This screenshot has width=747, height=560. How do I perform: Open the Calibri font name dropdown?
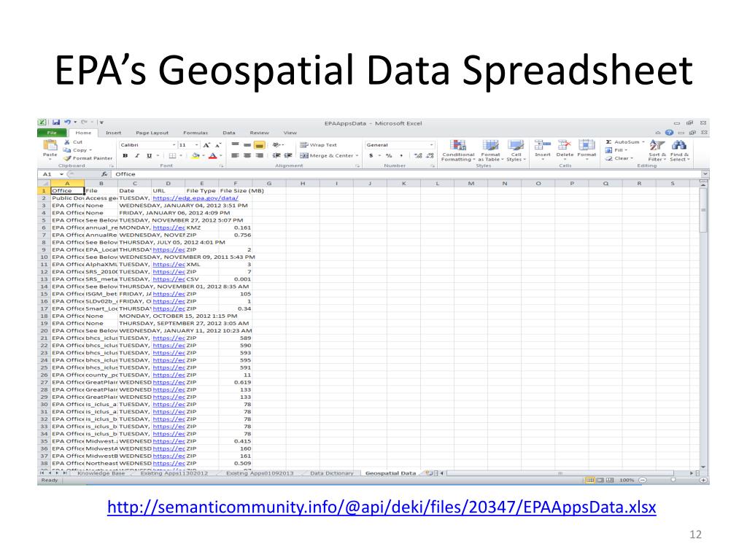(174, 145)
